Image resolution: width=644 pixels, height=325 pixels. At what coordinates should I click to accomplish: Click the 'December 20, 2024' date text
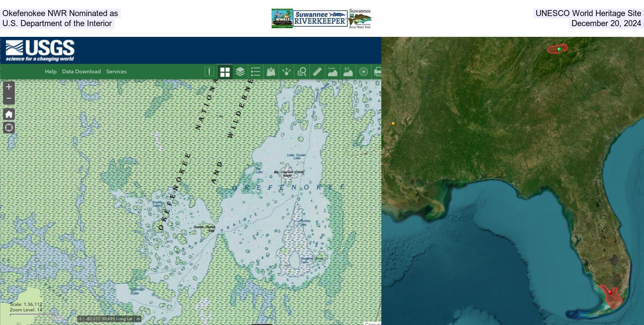tap(606, 23)
